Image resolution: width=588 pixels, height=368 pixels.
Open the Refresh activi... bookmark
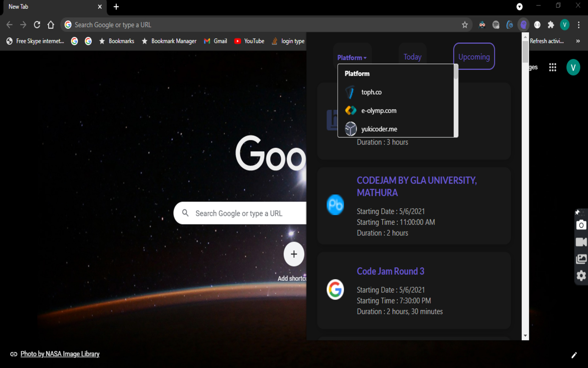click(547, 41)
